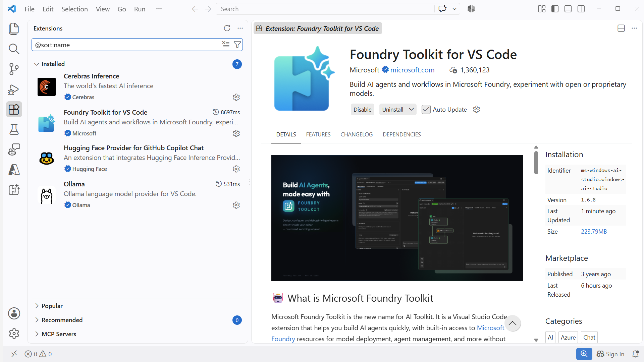Select the AI category tag

pyautogui.click(x=550, y=338)
